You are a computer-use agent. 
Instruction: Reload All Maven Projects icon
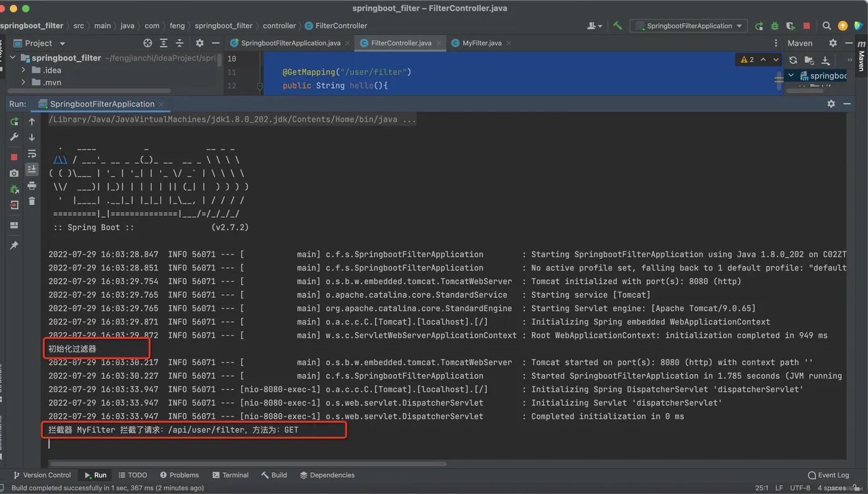(x=793, y=60)
